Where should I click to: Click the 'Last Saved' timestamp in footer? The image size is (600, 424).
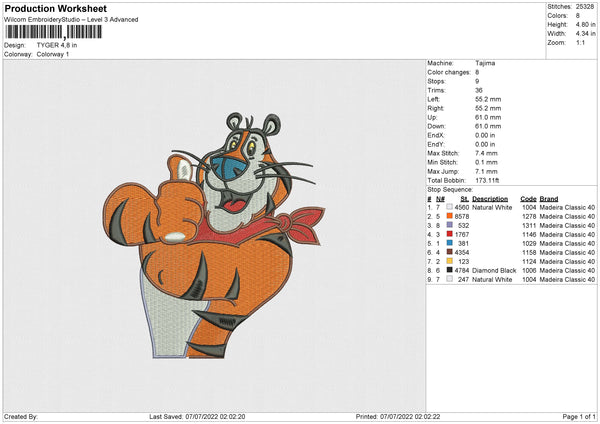point(197,416)
